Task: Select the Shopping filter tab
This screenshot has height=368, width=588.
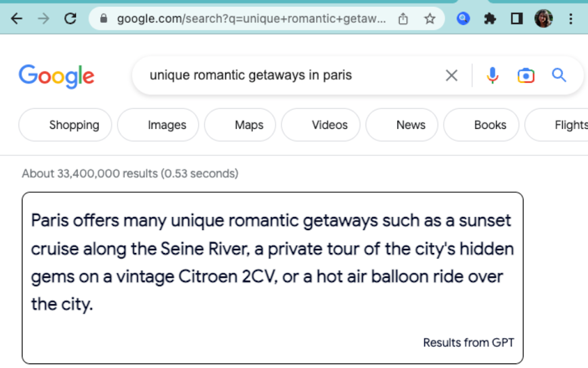Action: pos(65,125)
